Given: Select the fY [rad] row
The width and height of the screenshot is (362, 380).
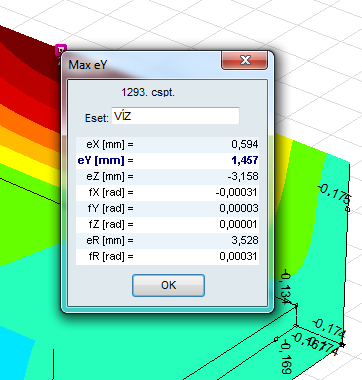Looking at the screenshot, I should [x=167, y=208].
